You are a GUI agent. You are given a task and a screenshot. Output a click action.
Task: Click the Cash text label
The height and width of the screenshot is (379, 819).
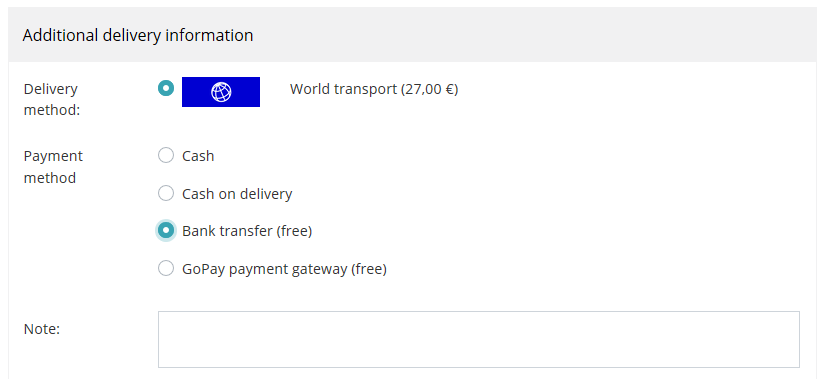(198, 156)
